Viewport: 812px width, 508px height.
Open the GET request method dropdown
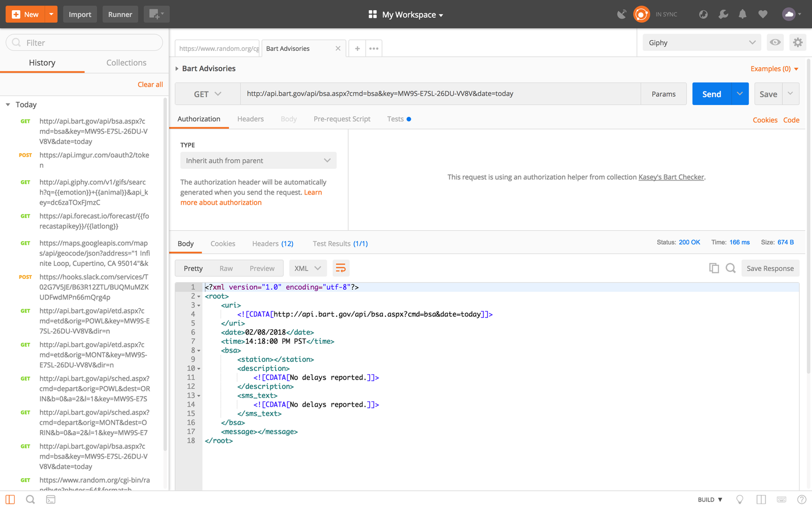[x=207, y=94]
